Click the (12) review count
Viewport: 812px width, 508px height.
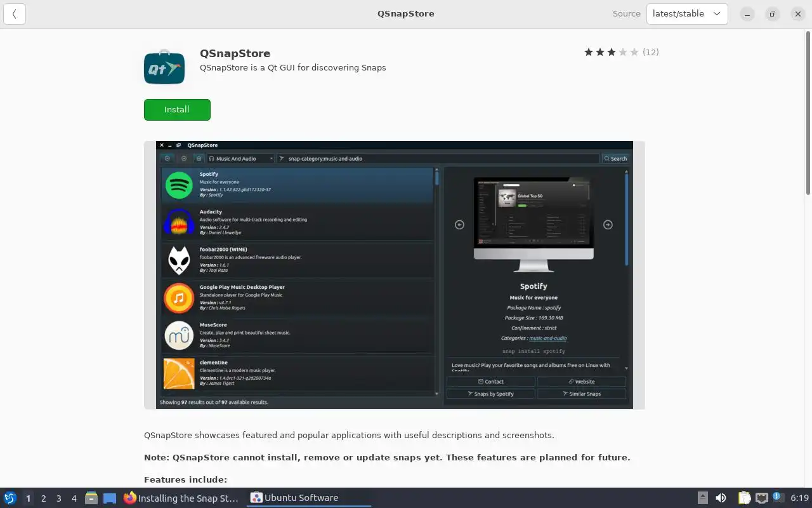tap(651, 52)
